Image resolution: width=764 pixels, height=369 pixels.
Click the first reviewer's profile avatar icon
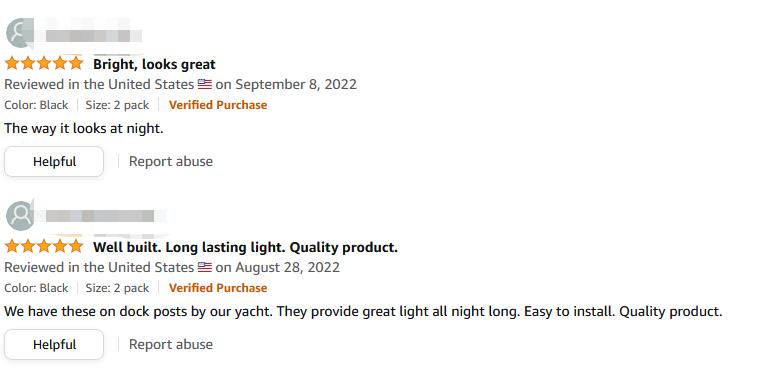coord(19,33)
